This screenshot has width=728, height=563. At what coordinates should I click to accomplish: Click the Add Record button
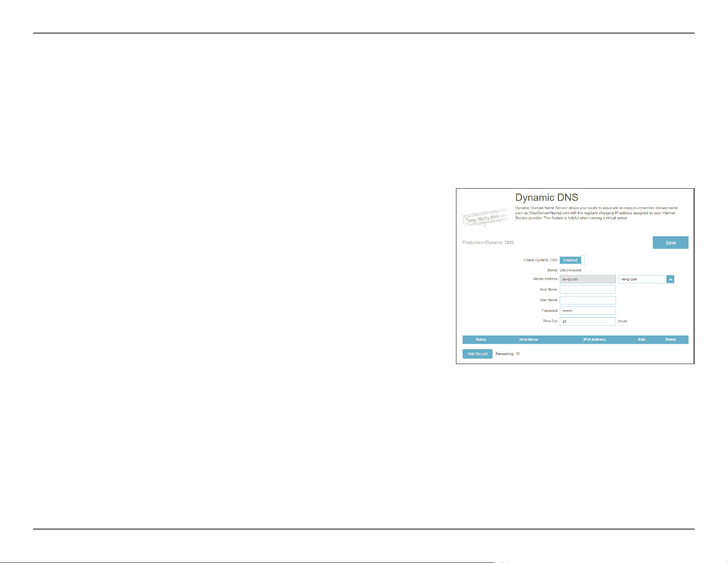(x=477, y=354)
